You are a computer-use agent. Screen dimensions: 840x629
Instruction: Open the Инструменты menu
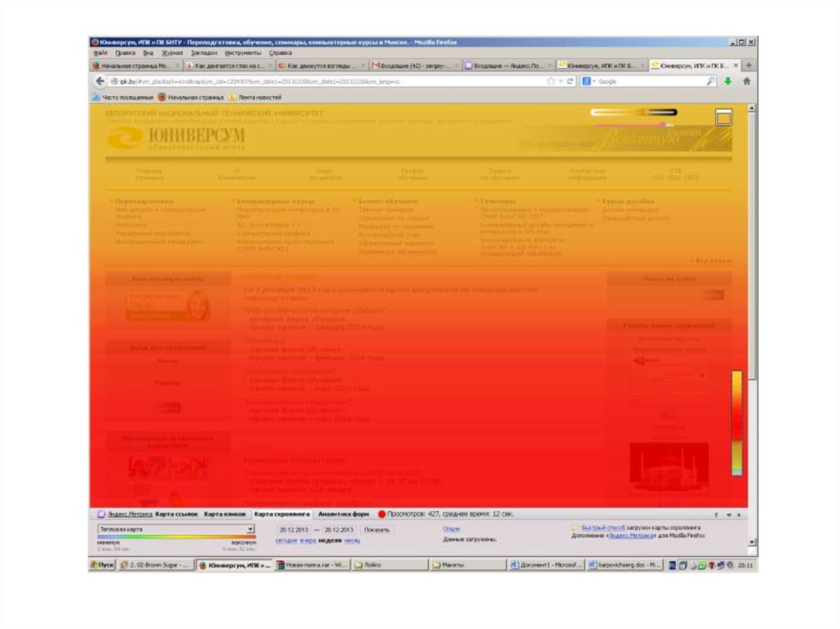243,53
